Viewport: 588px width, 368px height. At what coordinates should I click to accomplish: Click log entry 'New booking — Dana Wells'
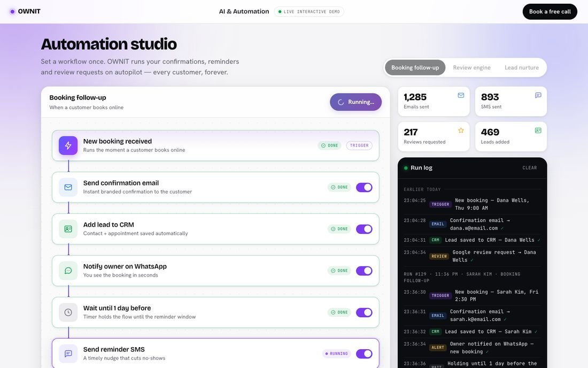pos(473,204)
